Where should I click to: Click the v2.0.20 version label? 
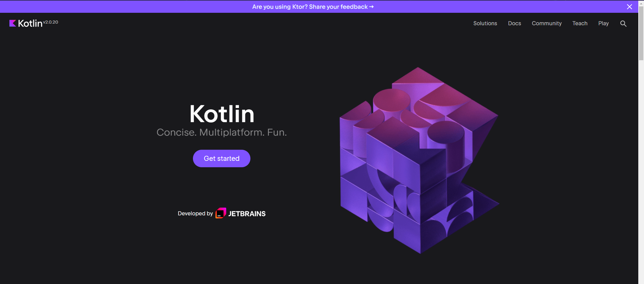pos(51,22)
